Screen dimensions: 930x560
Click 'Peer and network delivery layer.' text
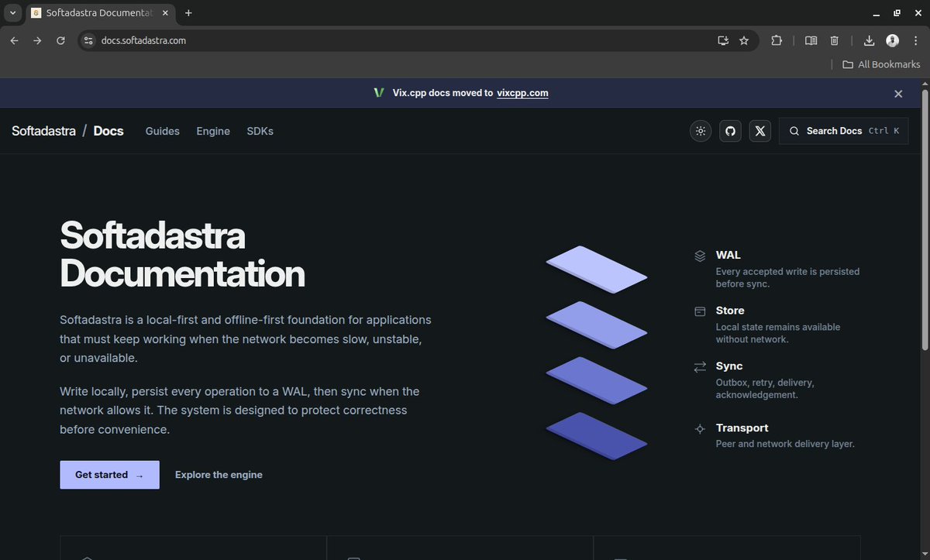(785, 444)
